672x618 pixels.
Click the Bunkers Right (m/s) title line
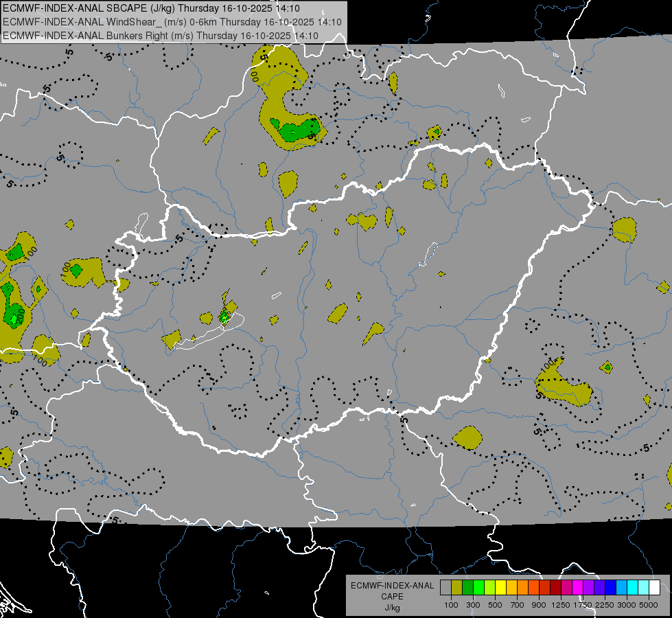point(161,36)
